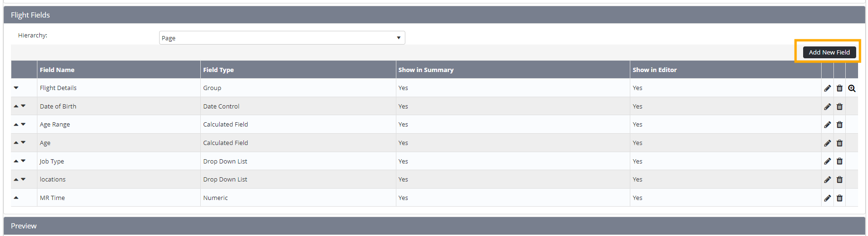Delete the MR Time field
This screenshot has width=868, height=236.
[x=840, y=198]
